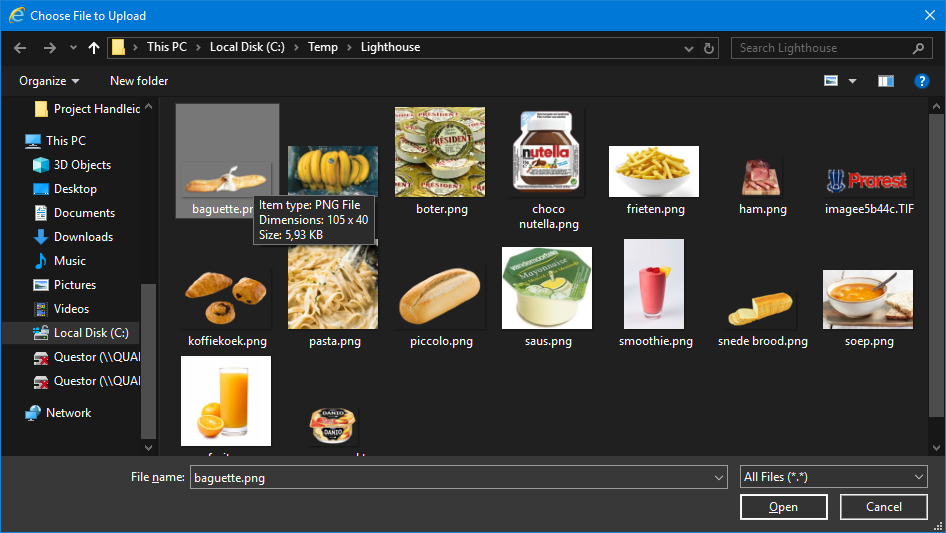946x533 pixels.
Task: Click the Open button
Action: [x=783, y=507]
